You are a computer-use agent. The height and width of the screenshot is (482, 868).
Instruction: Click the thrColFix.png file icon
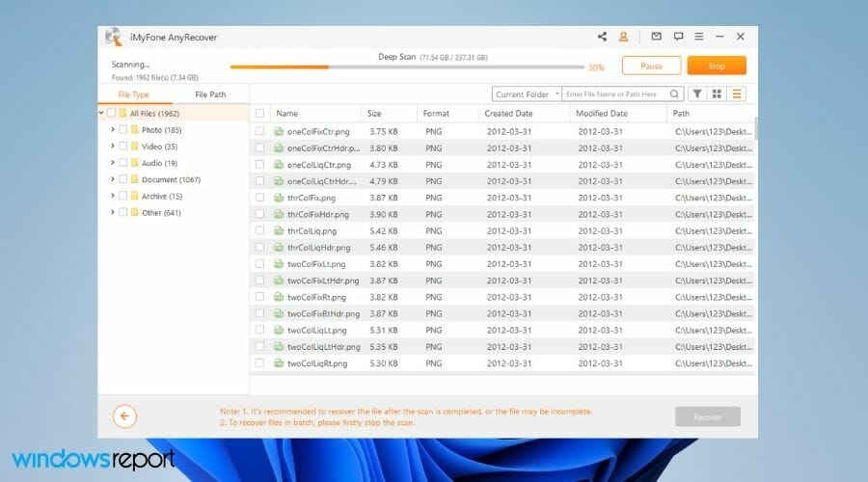tap(279, 198)
